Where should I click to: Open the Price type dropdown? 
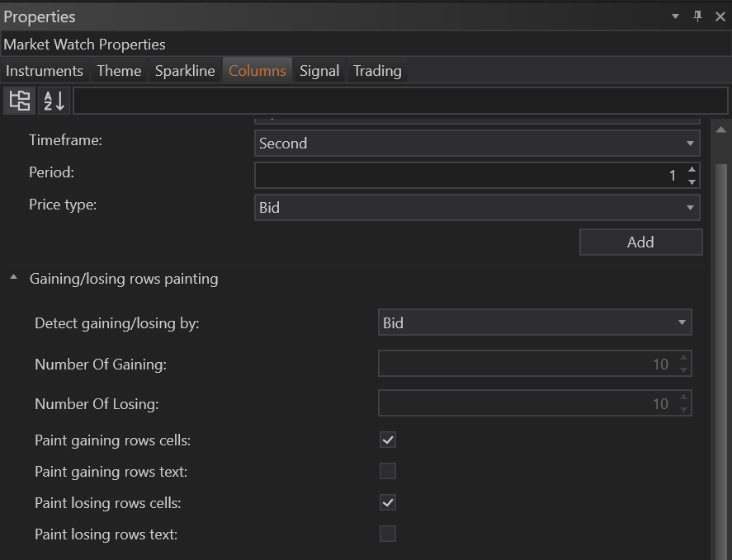477,208
